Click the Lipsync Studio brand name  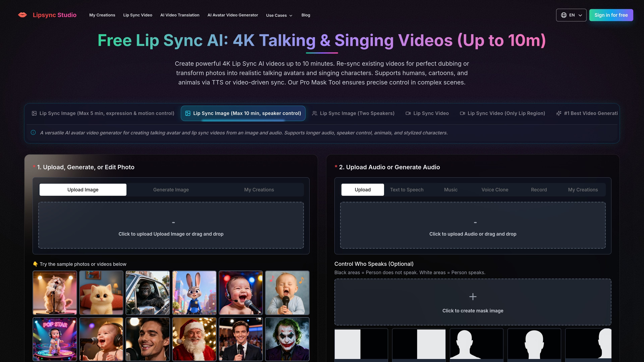55,15
